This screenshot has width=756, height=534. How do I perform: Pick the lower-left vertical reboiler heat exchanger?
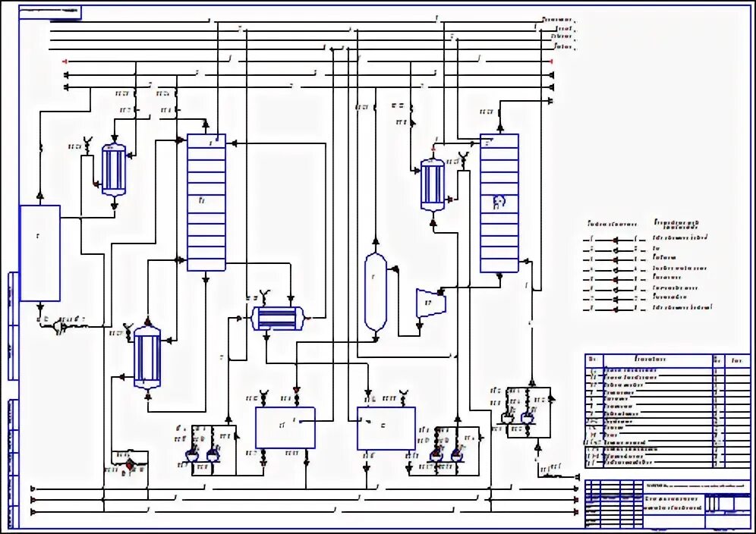pos(147,357)
